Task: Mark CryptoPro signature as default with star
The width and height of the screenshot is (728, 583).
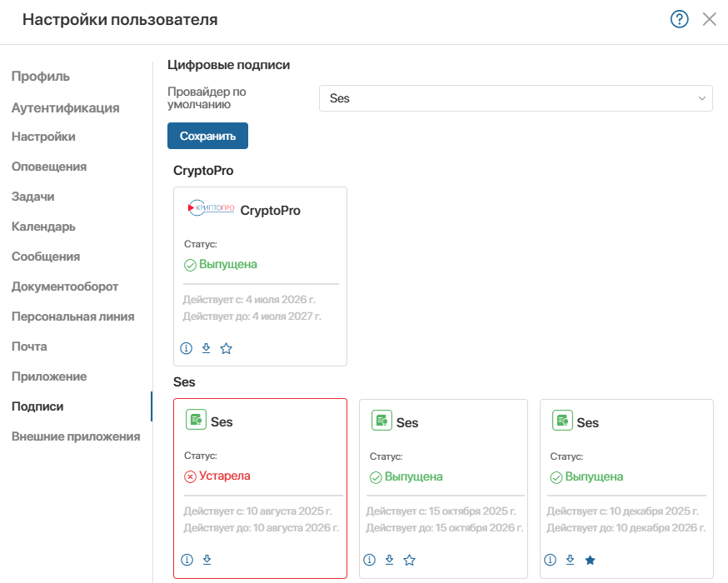Action: tap(226, 348)
